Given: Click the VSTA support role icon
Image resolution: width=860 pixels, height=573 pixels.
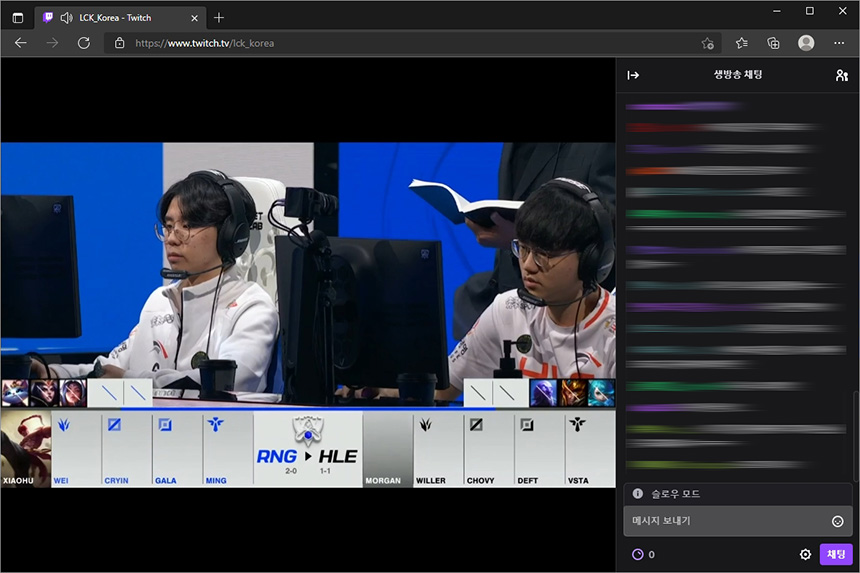Looking at the screenshot, I should pos(577,424).
